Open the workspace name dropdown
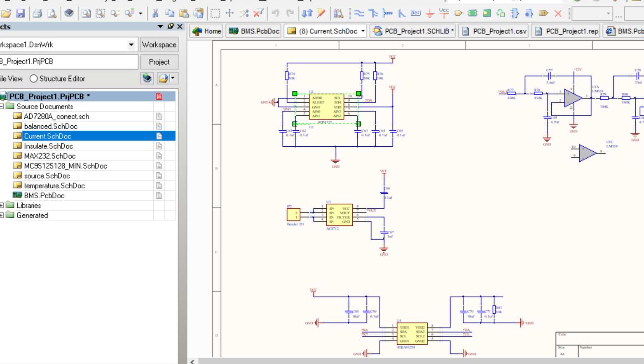 click(x=131, y=45)
